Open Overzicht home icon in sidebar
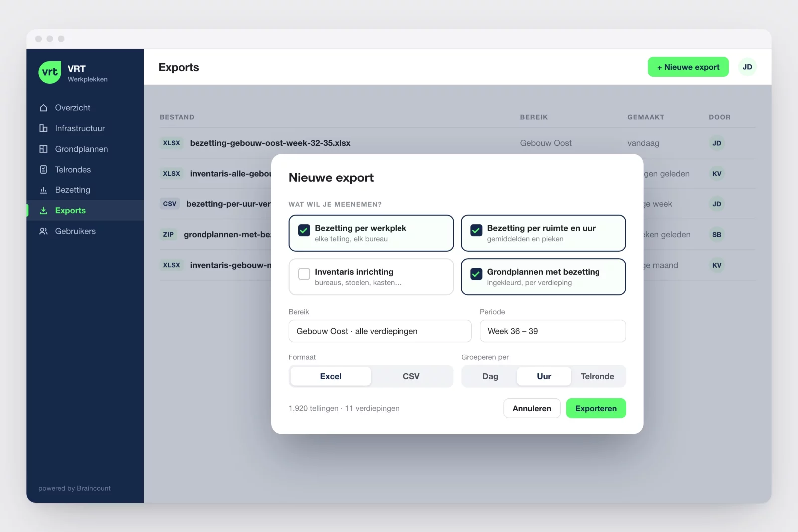 click(x=43, y=108)
